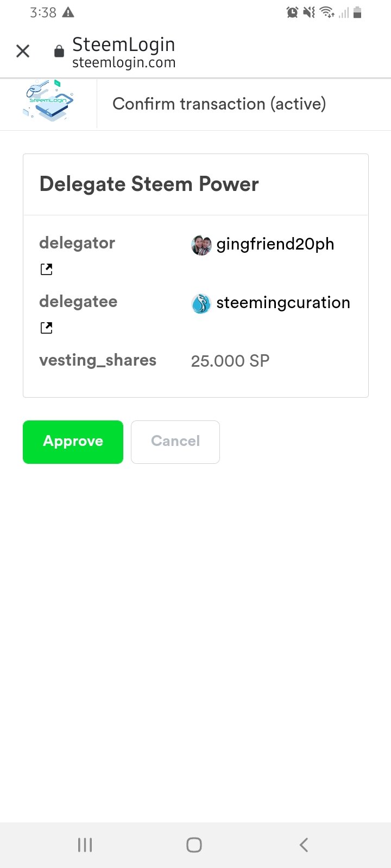Viewport: 391px width, 868px height.
Task: Tap the steemingcuration profile avatar
Action: point(201,304)
